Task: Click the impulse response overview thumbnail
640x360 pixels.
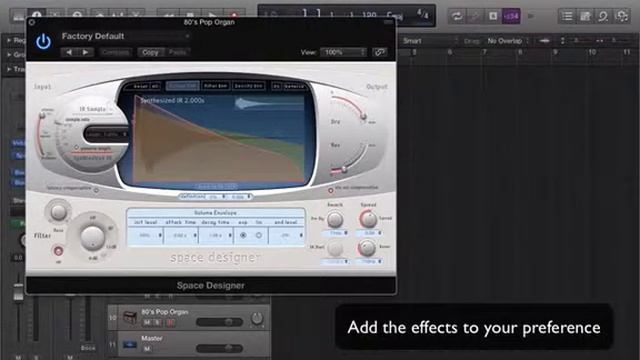Action: (269, 103)
